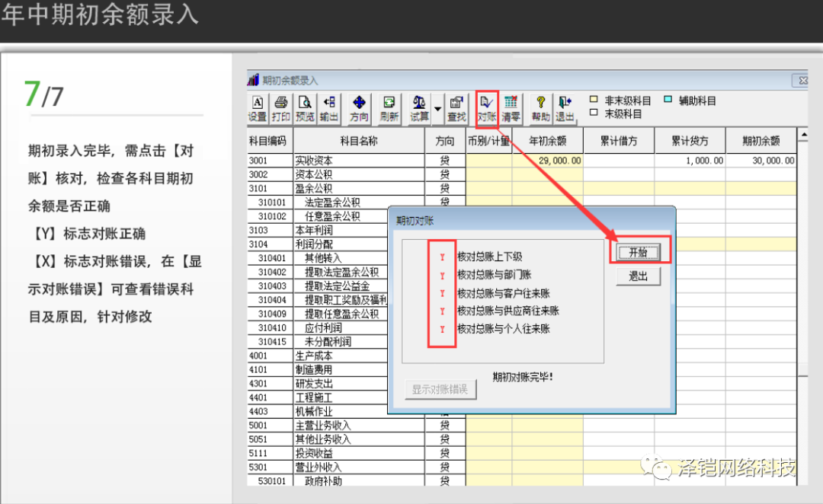823x504 pixels.
Task: Select the 方向 (Direction) toolbar icon
Action: pyautogui.click(x=359, y=108)
